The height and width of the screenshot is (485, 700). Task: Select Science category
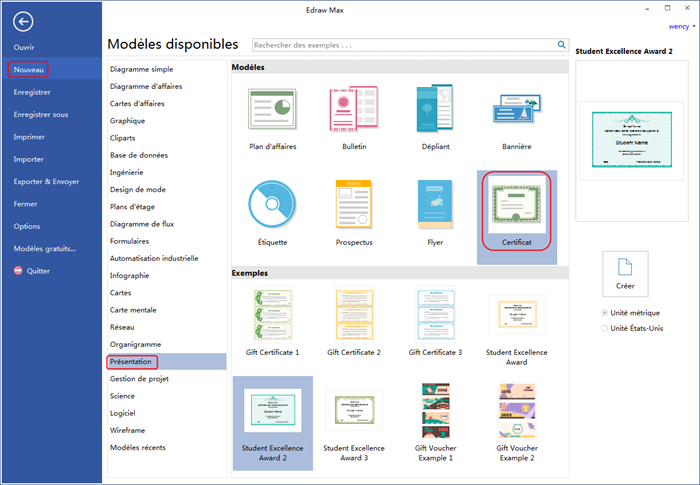coord(122,396)
